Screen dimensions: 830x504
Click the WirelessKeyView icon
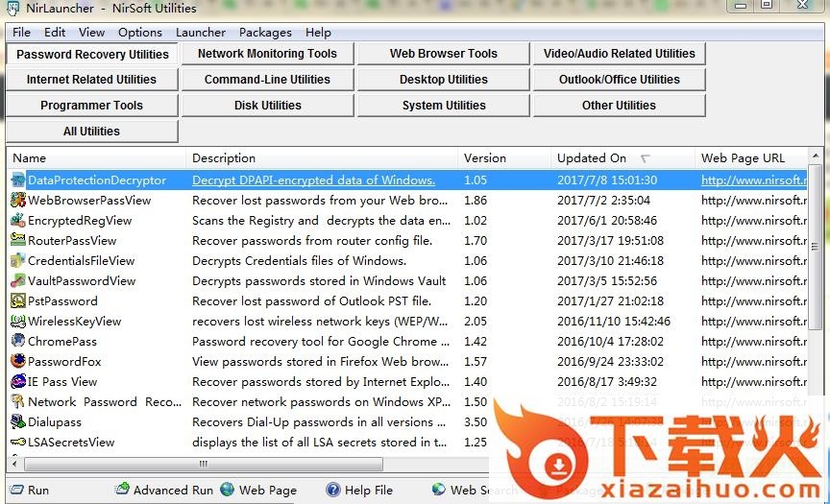click(18, 321)
